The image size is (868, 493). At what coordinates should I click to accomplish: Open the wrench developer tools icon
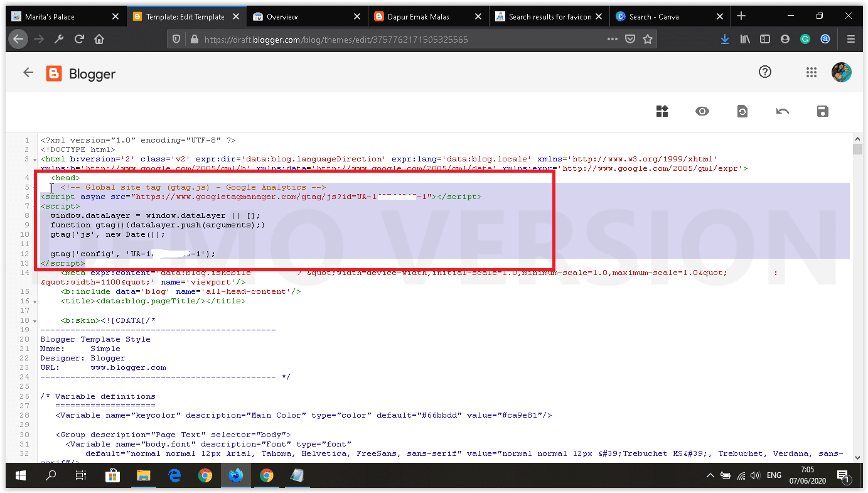[60, 39]
